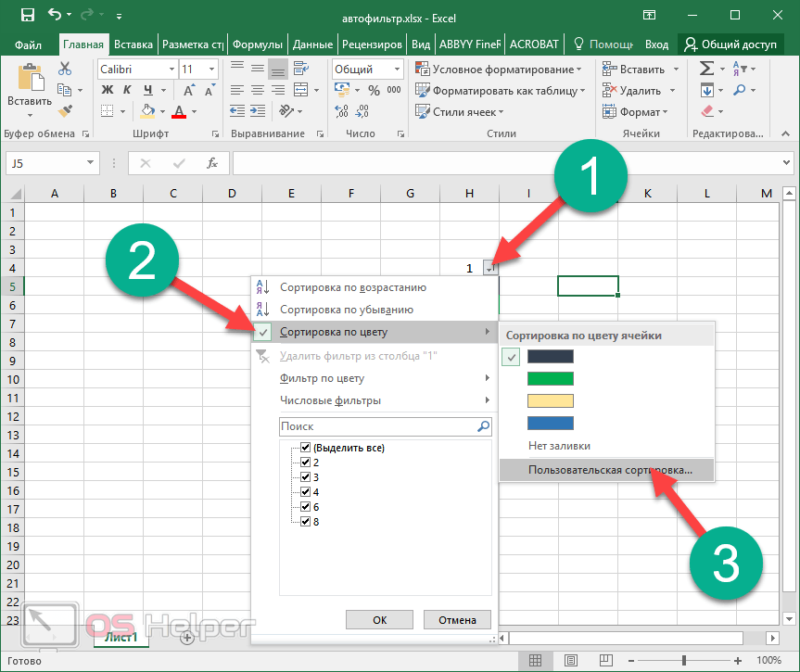This screenshot has width=800, height=672.
Task: Toggle bold formatting (Ж)
Action: click(x=107, y=90)
